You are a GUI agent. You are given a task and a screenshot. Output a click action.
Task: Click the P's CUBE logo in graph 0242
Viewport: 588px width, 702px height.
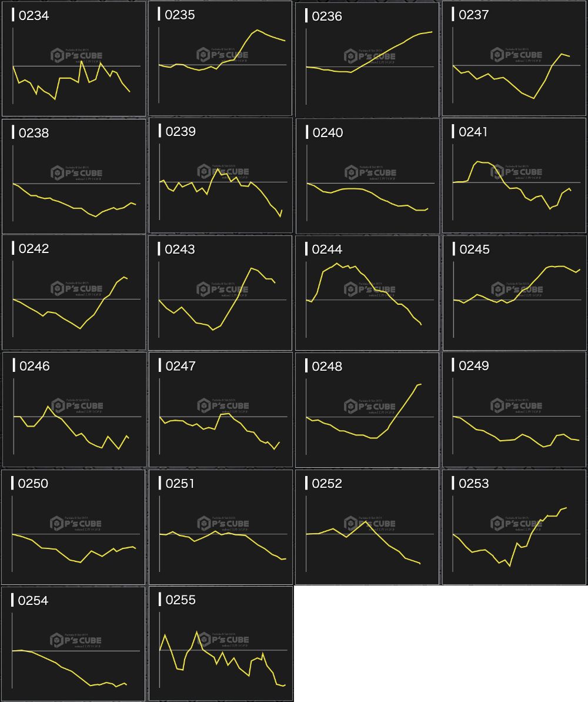tap(76, 288)
